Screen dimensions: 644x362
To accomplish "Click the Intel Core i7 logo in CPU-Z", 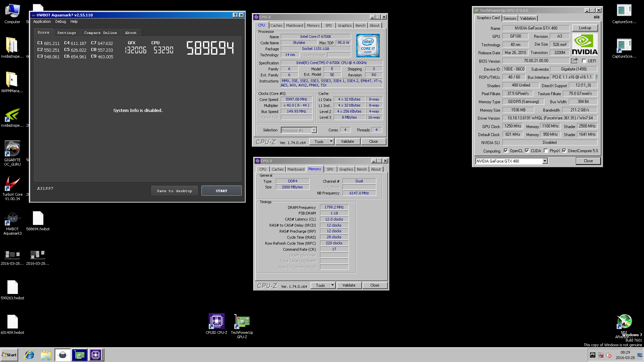I will 368,46.
